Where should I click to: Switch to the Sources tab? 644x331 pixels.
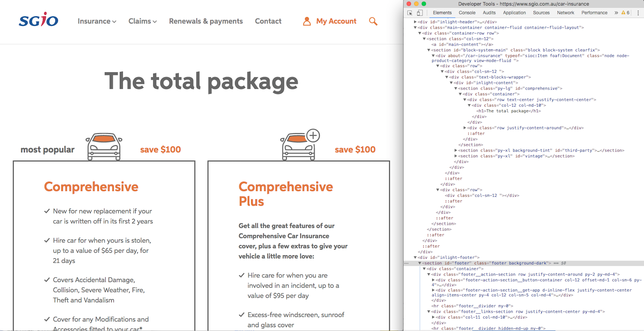pyautogui.click(x=541, y=13)
